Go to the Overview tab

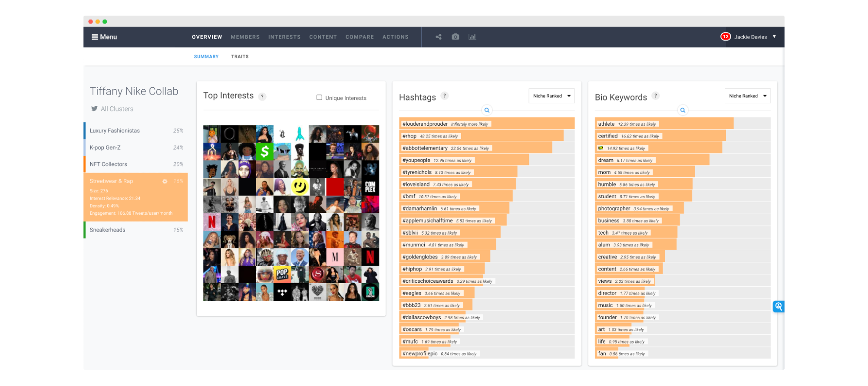click(207, 37)
